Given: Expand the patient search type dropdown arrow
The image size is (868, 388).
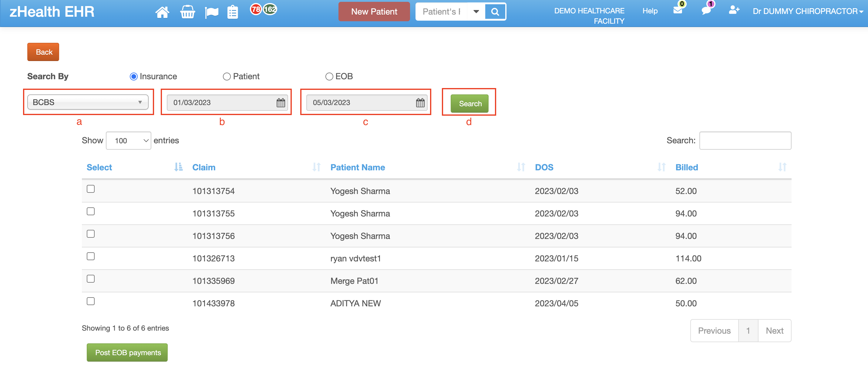Looking at the screenshot, I should pyautogui.click(x=476, y=12).
